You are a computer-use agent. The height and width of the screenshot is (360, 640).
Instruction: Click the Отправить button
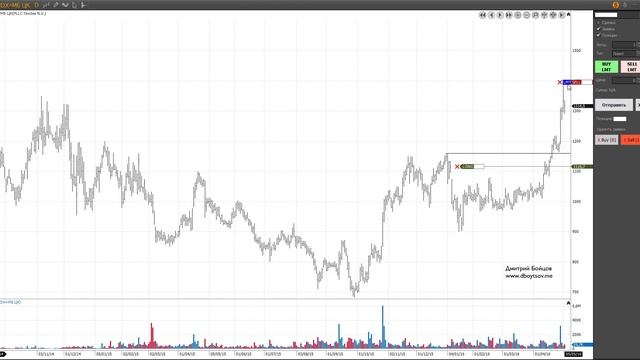pyautogui.click(x=614, y=105)
